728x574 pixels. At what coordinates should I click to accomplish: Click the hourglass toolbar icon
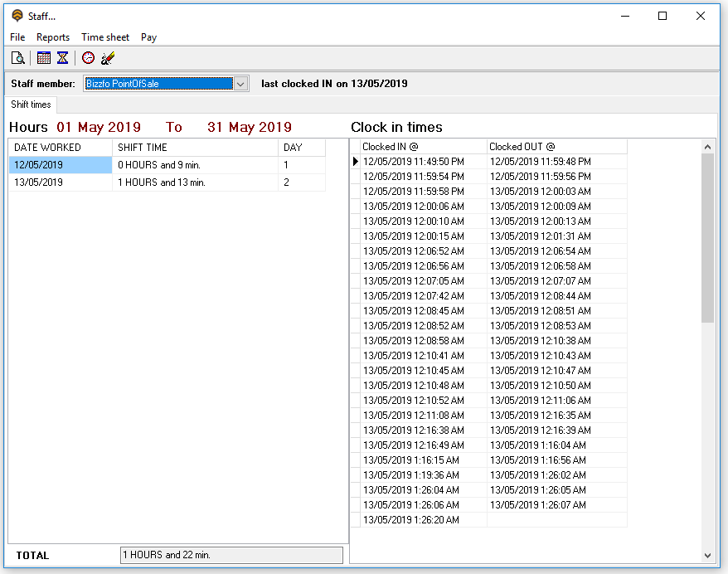[x=62, y=58]
